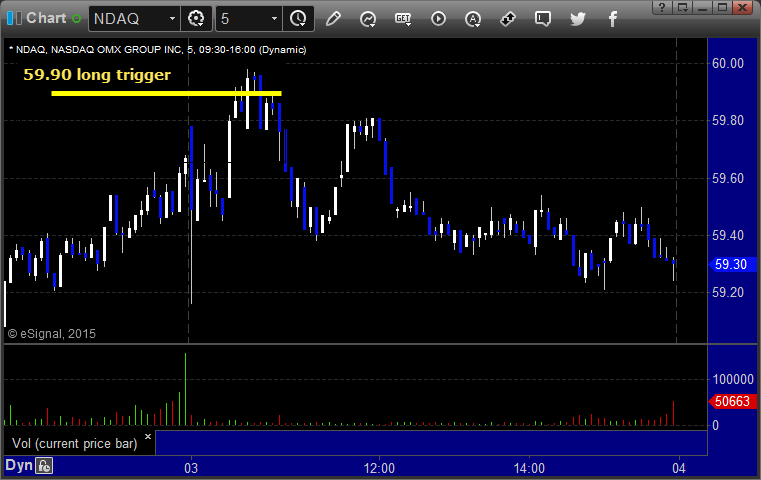Click the 59.20 price axis label
Image resolution: width=761 pixels, height=480 pixels.
click(x=728, y=292)
